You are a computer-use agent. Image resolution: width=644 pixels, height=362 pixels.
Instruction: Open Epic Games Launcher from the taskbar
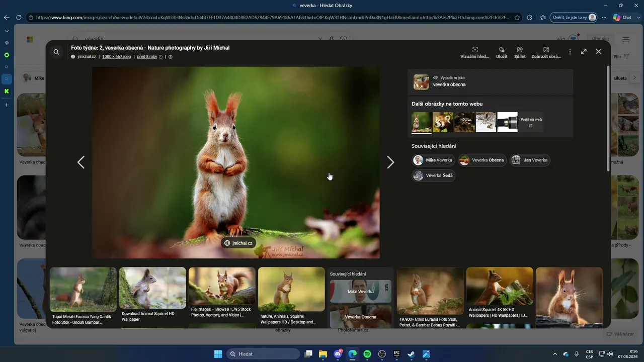[x=396, y=354]
